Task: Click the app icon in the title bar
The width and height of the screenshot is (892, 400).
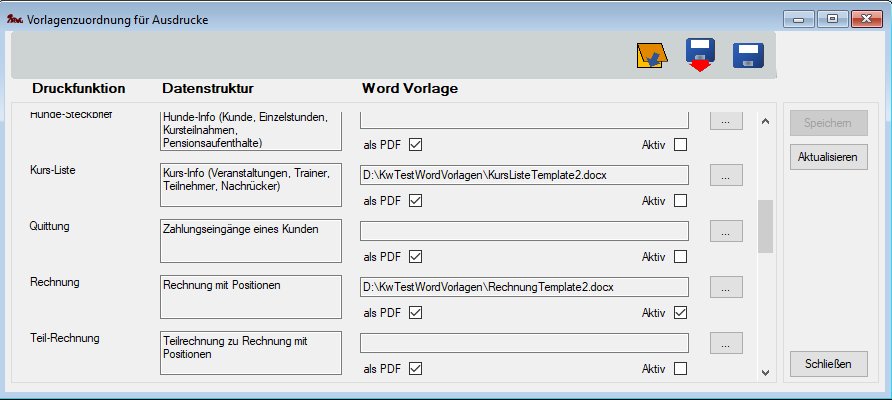Action: pos(14,19)
